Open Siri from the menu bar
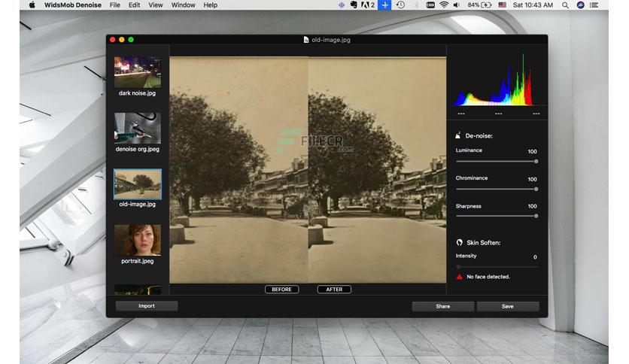Viewport: 629px width, 364px height. [x=580, y=5]
